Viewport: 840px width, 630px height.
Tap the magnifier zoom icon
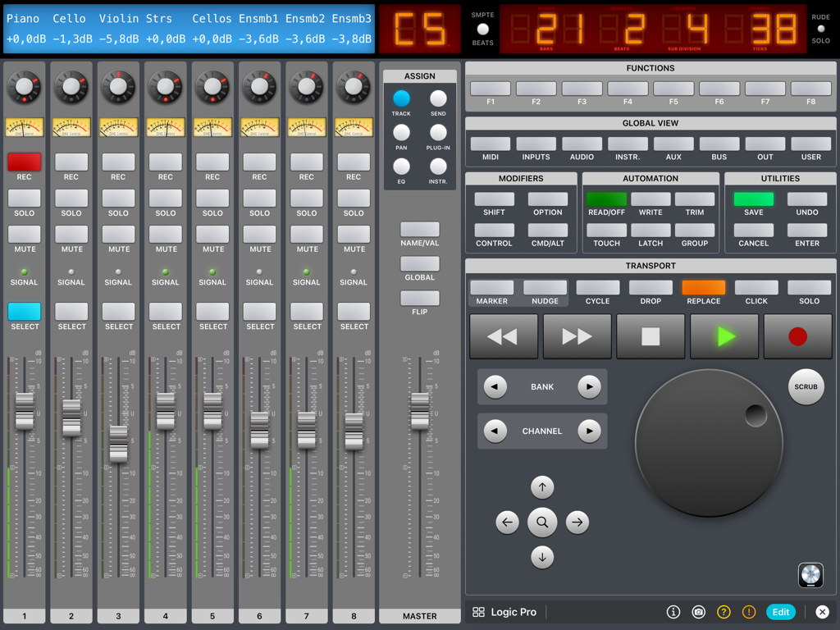542,523
